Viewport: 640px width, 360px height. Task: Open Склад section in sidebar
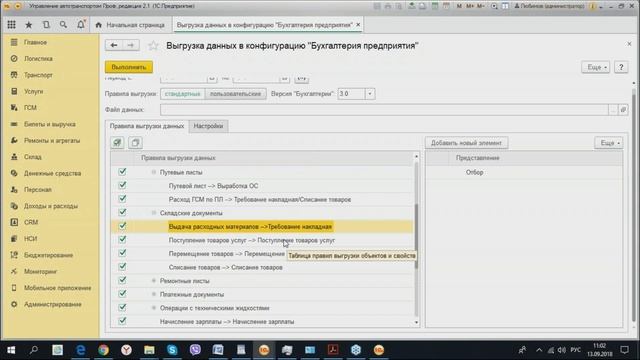point(33,157)
